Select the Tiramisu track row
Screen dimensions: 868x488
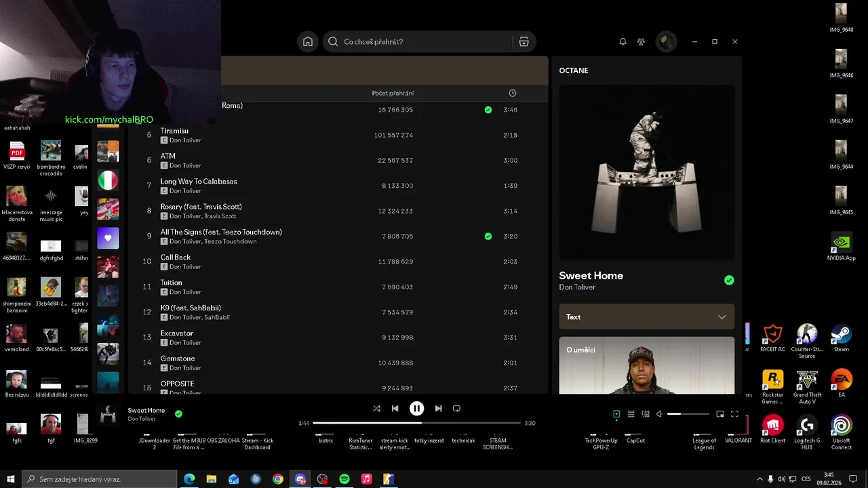[x=338, y=135]
